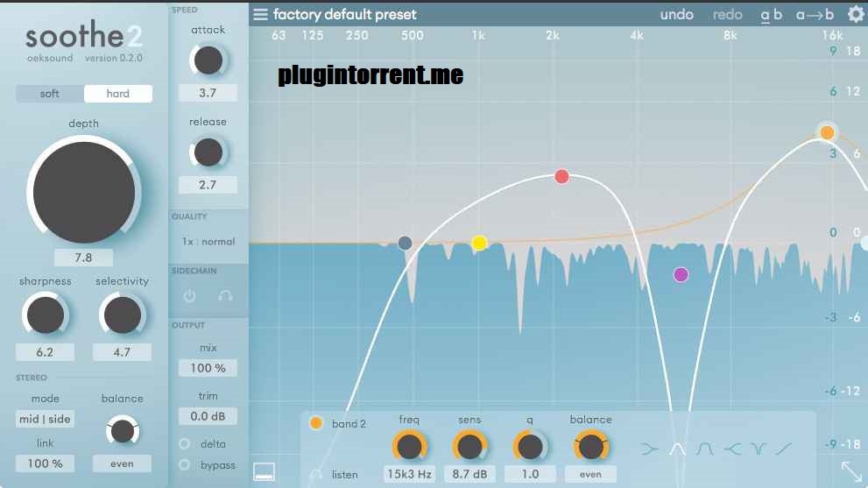Open the mid | side stereo mode dropdown

(45, 419)
